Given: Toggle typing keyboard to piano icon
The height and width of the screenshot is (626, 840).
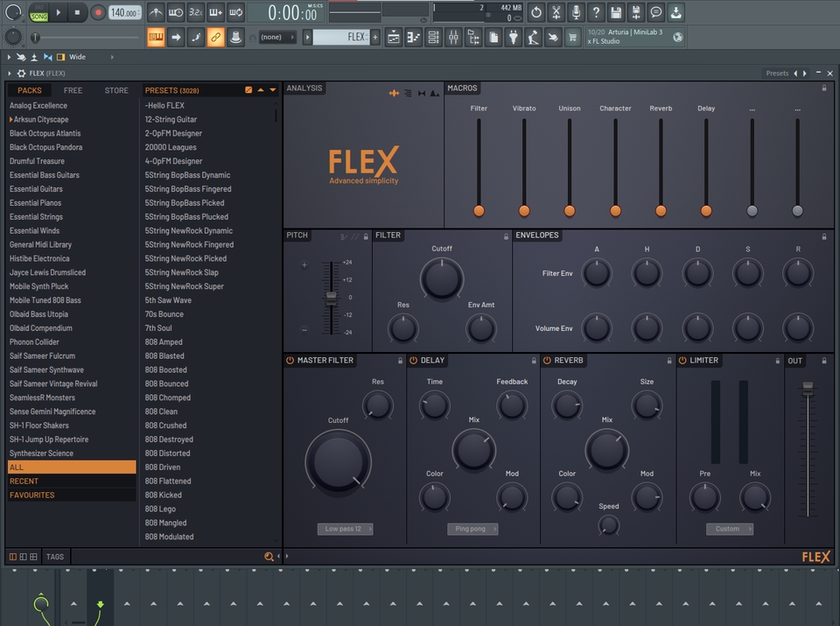Looking at the screenshot, I should pos(156,37).
